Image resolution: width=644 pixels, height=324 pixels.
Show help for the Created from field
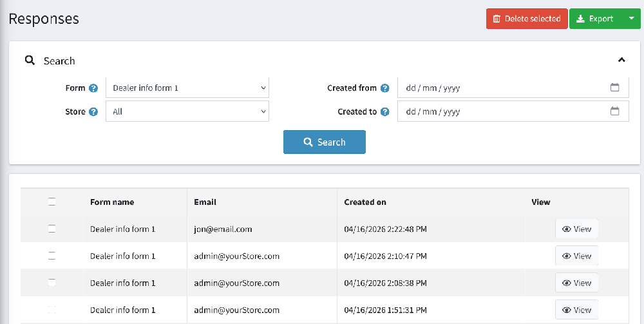coord(385,88)
